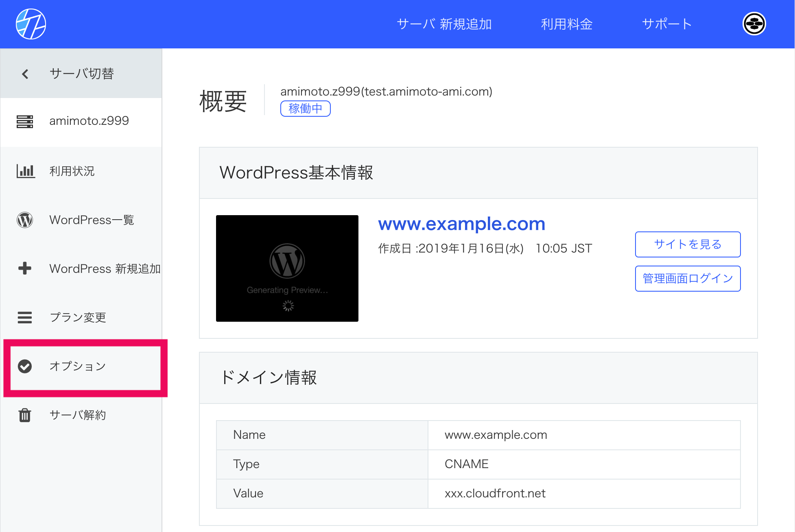The width and height of the screenshot is (795, 532).
Task: Choose WordPress 新規追加 in the sidebar
Action: click(81, 268)
